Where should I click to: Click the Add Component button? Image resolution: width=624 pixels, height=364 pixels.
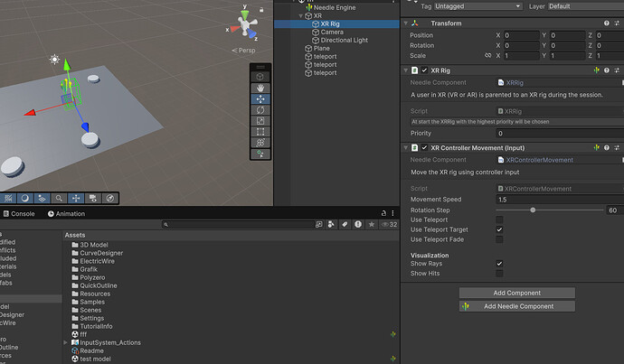[517, 293]
